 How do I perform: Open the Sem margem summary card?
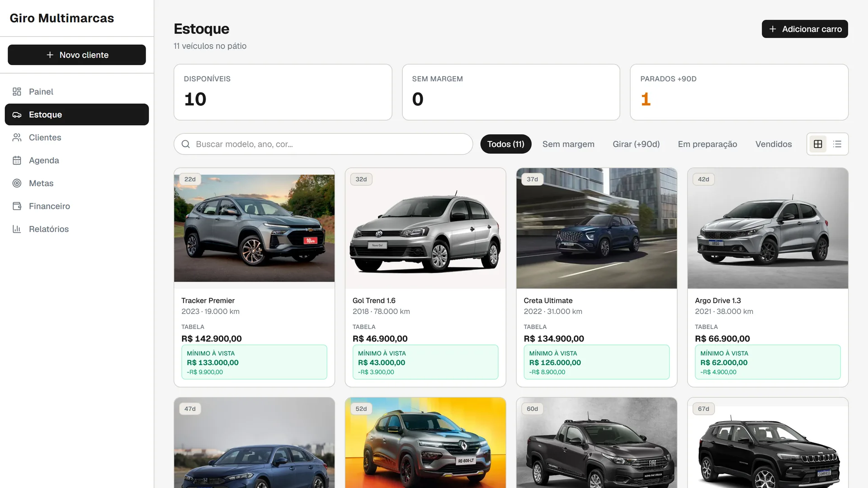tap(511, 92)
